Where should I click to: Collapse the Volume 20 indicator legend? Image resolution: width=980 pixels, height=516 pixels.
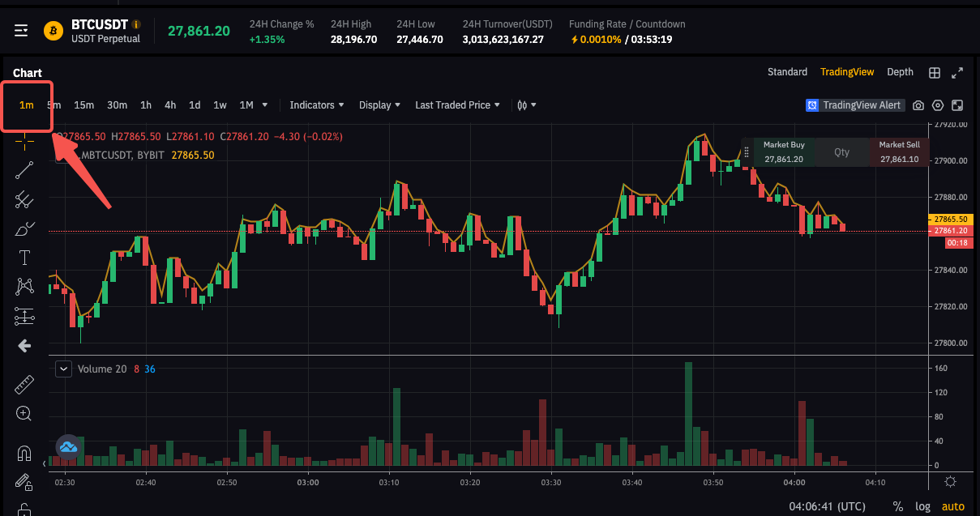[x=64, y=369]
